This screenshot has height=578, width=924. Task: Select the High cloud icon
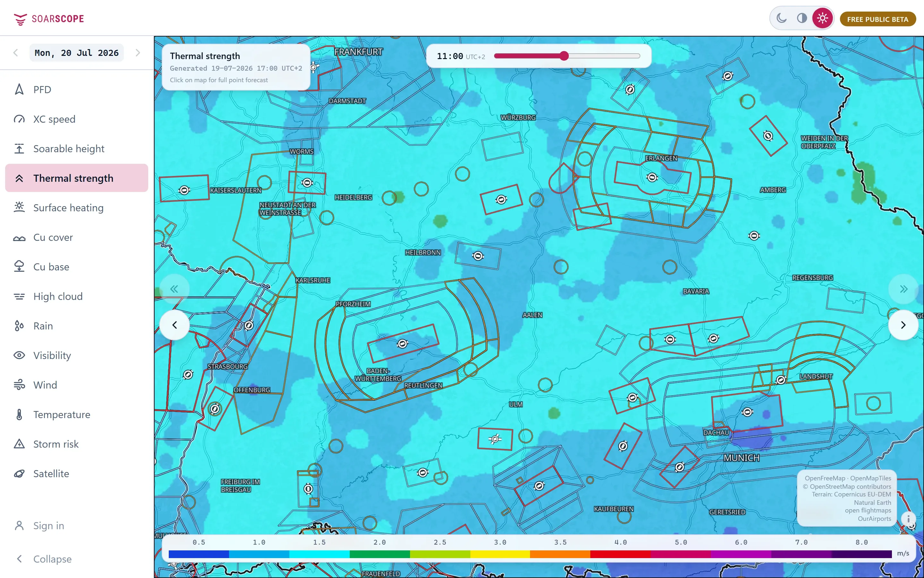click(19, 296)
